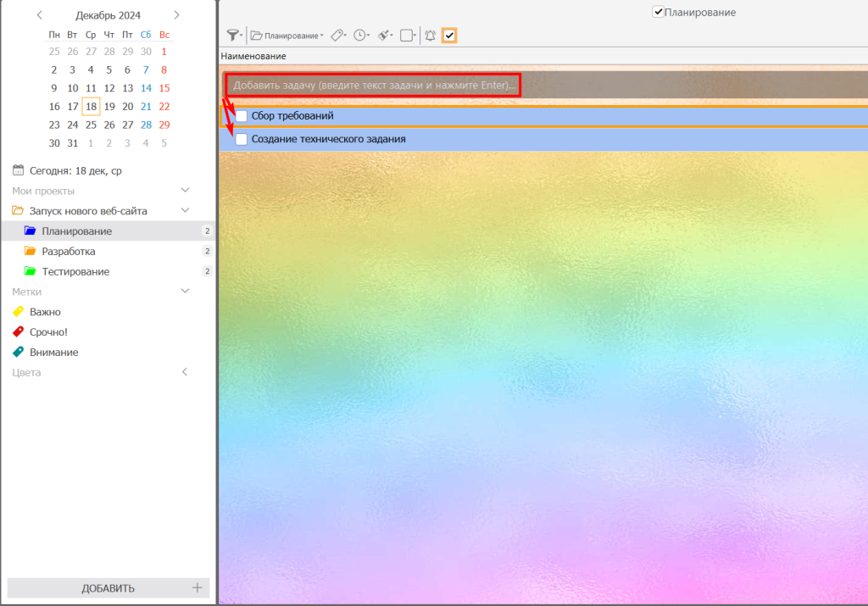The width and height of the screenshot is (868, 606).
Task: Toggle the Планирование checkbox at top
Action: point(658,13)
